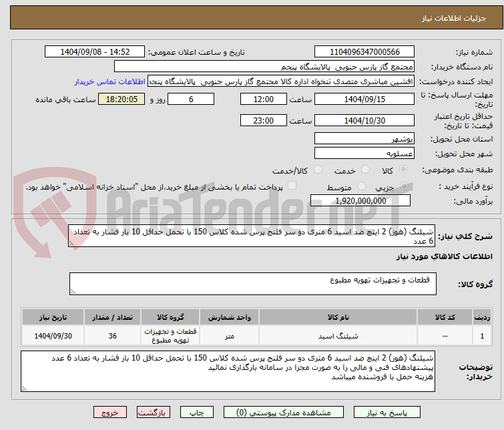Viewport: 504px width, 430px height.
Task: Open اطلاعات تماس خریدار link
Action: pos(110,81)
